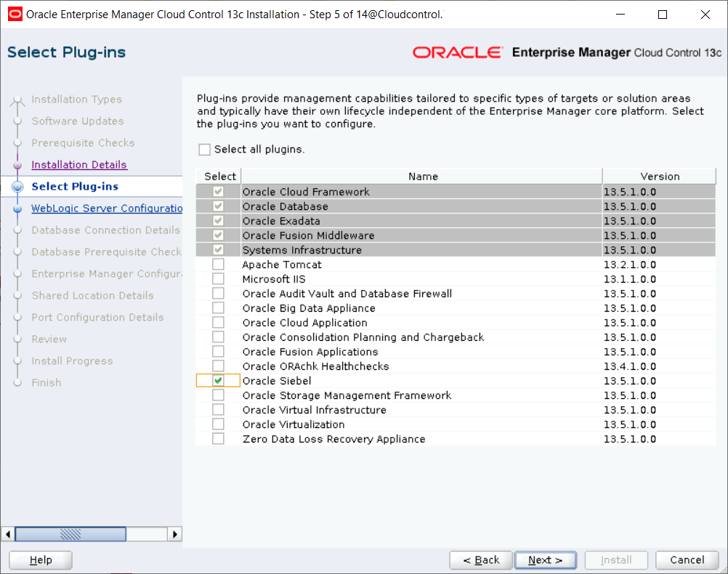
Task: Click the Oracle Siebel row name
Action: pyautogui.click(x=277, y=381)
